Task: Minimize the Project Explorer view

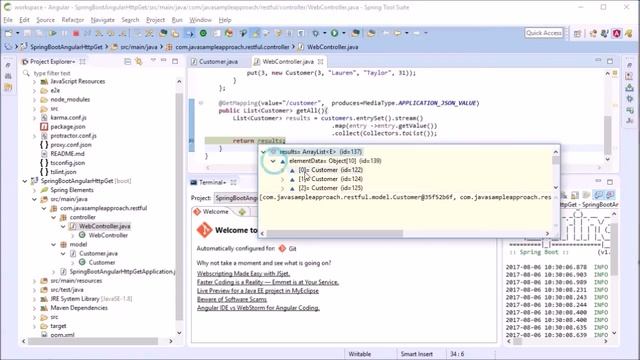Action: (163, 61)
